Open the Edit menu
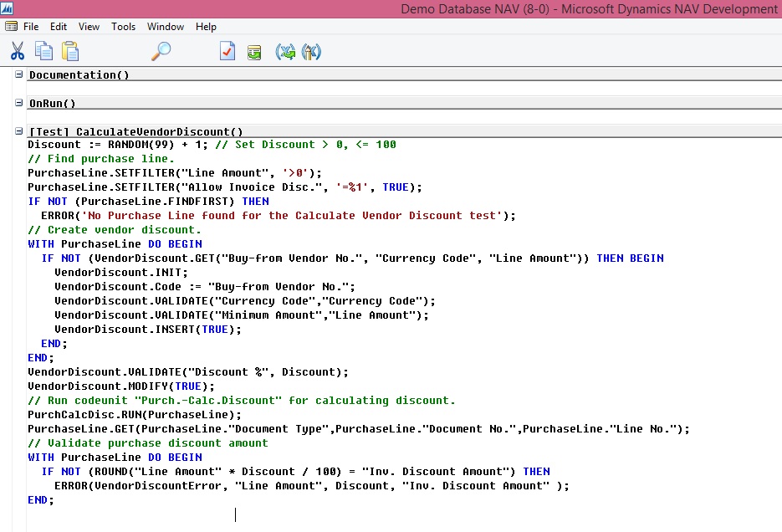The height and width of the screenshot is (532, 782). pos(59,27)
